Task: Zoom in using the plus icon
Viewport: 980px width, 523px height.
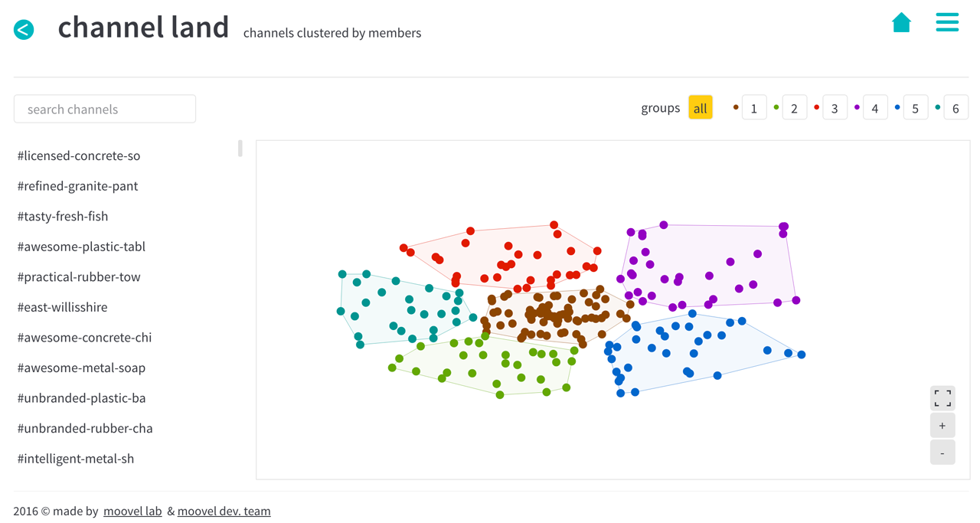Action: click(x=942, y=424)
